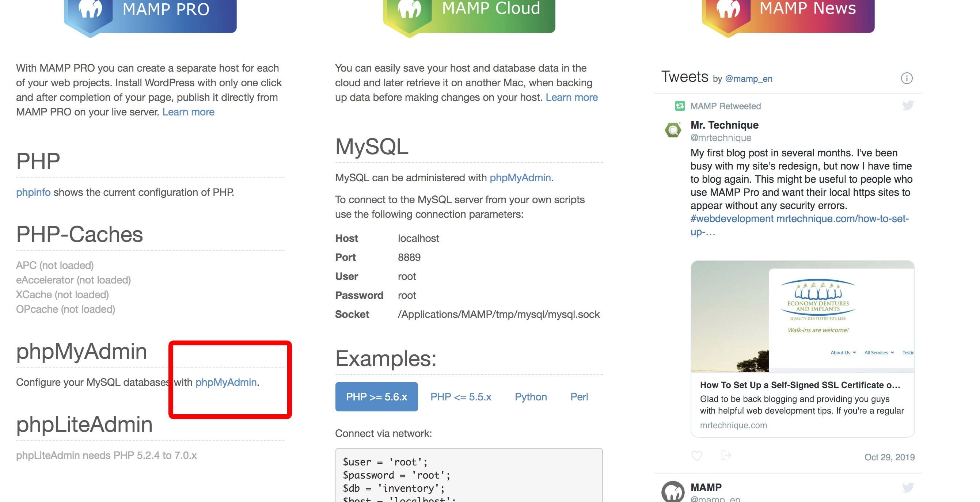This screenshot has width=980, height=502.
Task: Expand the Testimonials chevron in the preview
Action: pyautogui.click(x=909, y=353)
